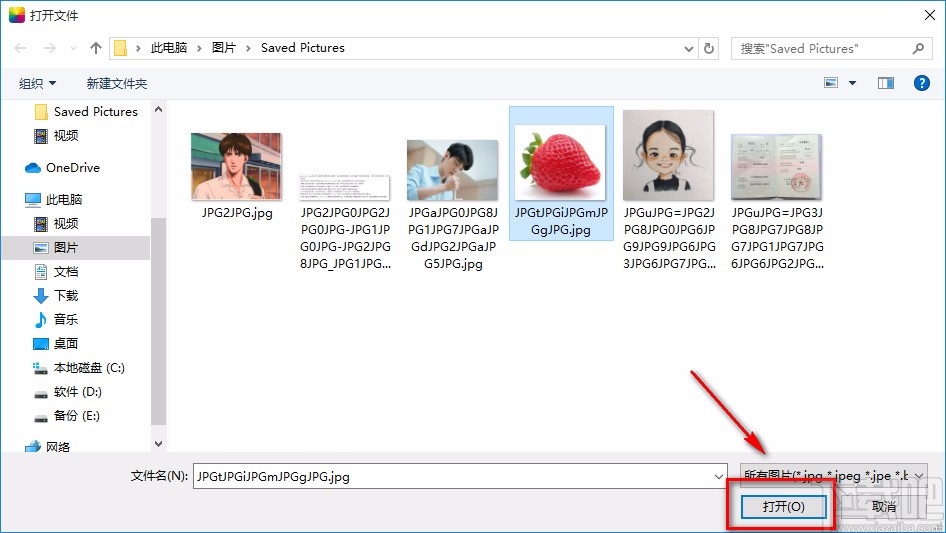Select the JPG2JPG.jpg thumbnail

coord(236,167)
